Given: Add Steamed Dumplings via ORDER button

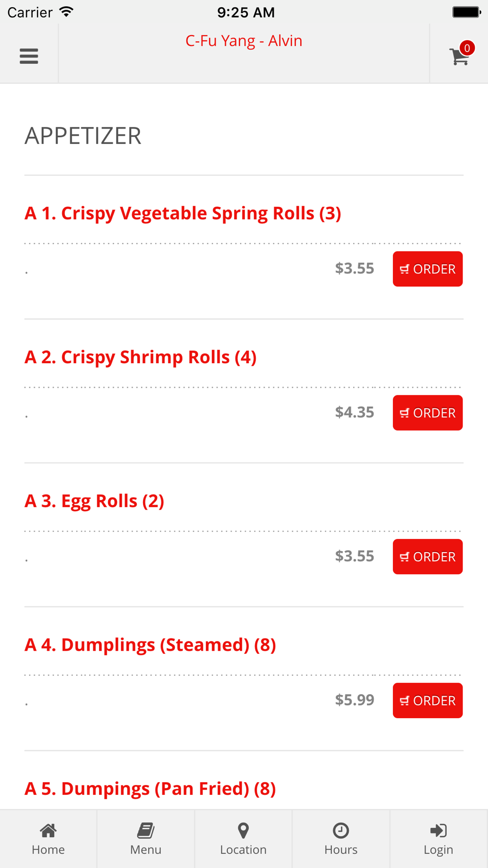Looking at the screenshot, I should pyautogui.click(x=427, y=701).
